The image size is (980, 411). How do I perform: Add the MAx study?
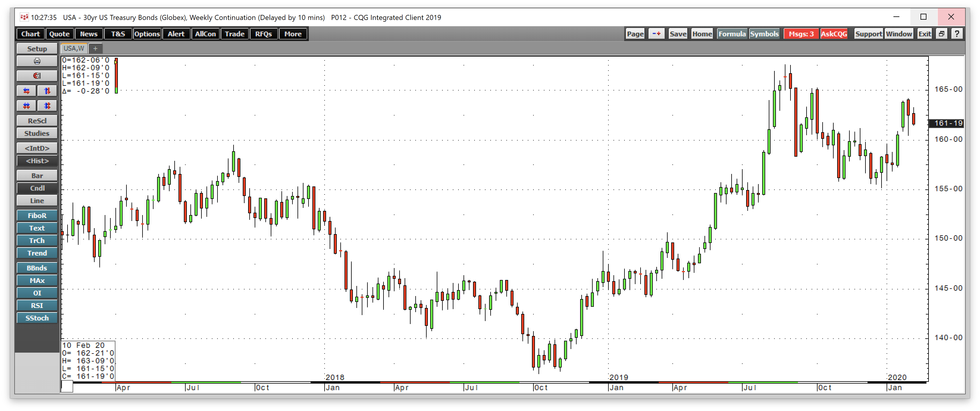[37, 280]
